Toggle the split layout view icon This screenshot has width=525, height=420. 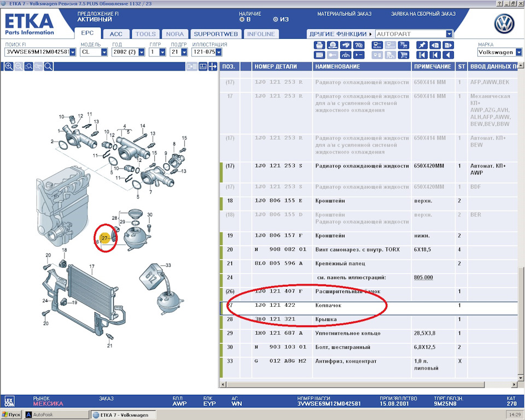click(x=203, y=66)
